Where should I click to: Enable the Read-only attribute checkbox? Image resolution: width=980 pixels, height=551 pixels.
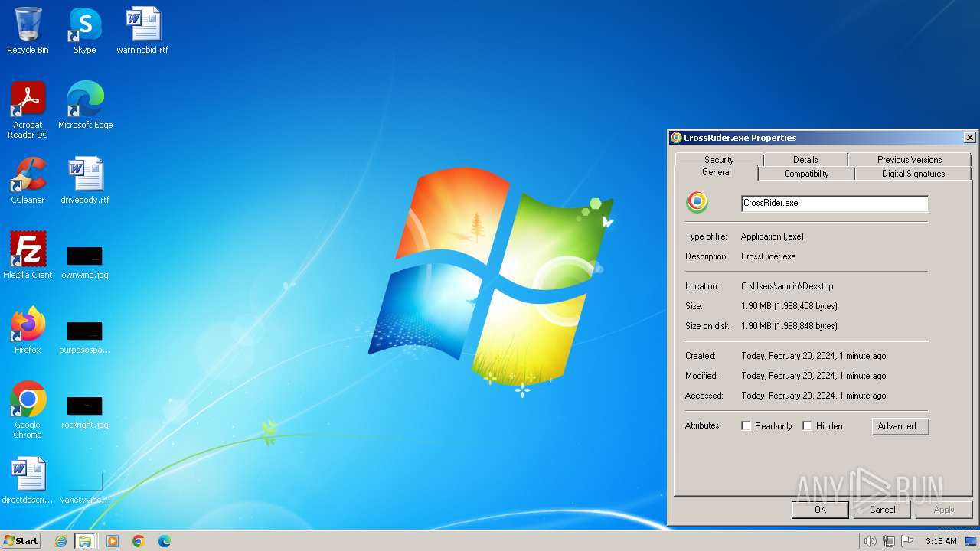(746, 426)
